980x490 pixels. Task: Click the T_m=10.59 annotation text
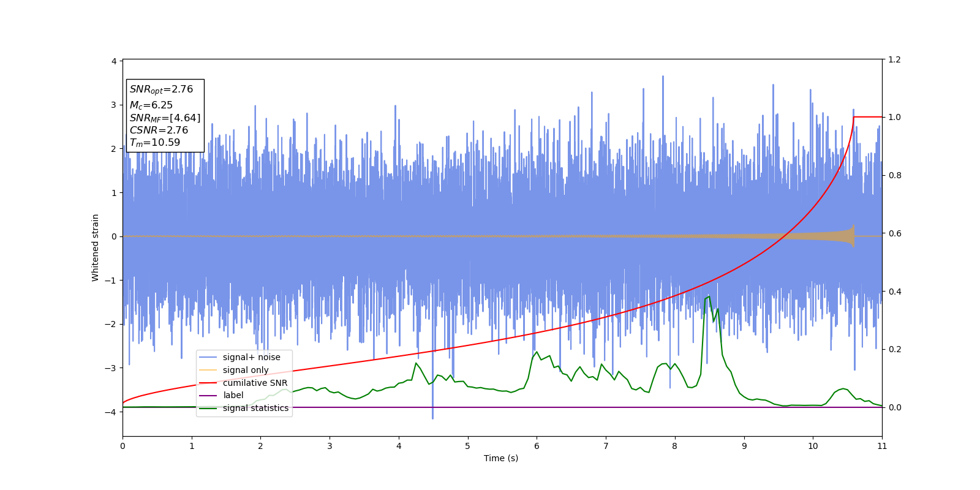155,143
